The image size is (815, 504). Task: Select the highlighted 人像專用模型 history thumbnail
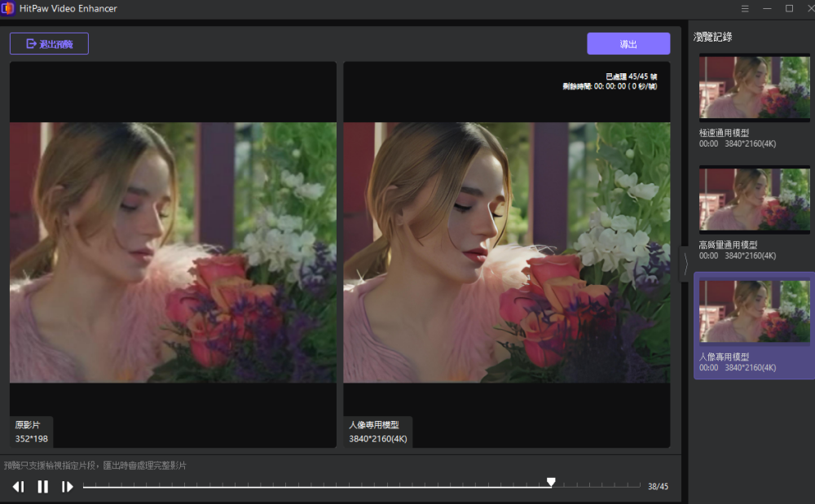[x=754, y=312]
